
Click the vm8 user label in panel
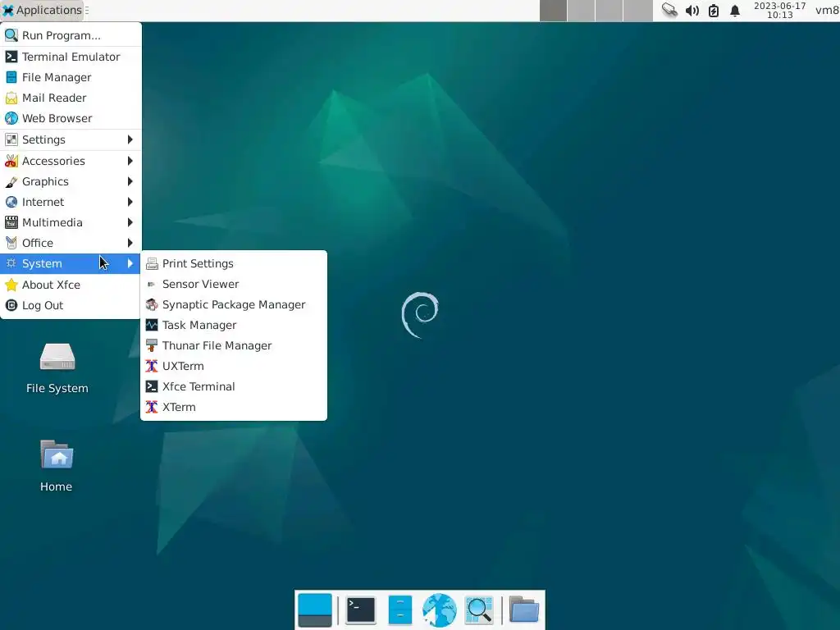click(x=827, y=10)
